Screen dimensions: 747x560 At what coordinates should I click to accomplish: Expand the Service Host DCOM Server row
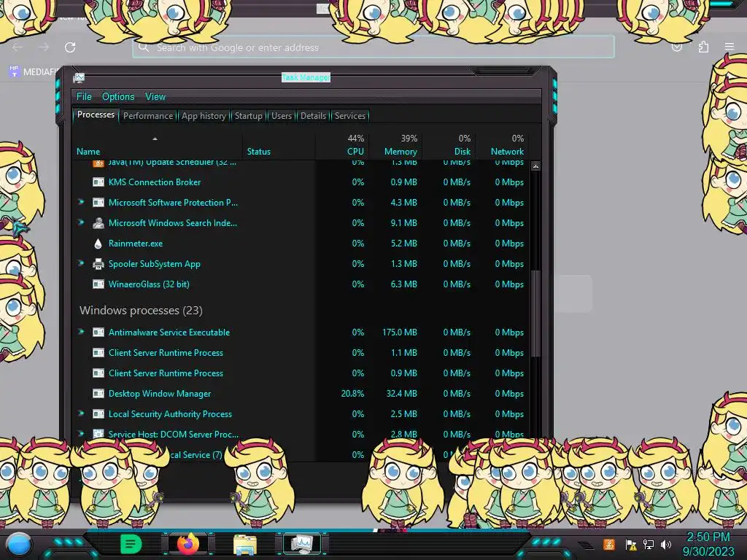[x=81, y=434]
